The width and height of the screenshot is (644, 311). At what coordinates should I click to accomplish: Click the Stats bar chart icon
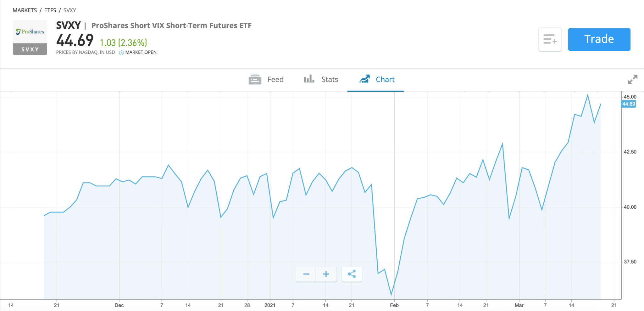[x=309, y=79]
